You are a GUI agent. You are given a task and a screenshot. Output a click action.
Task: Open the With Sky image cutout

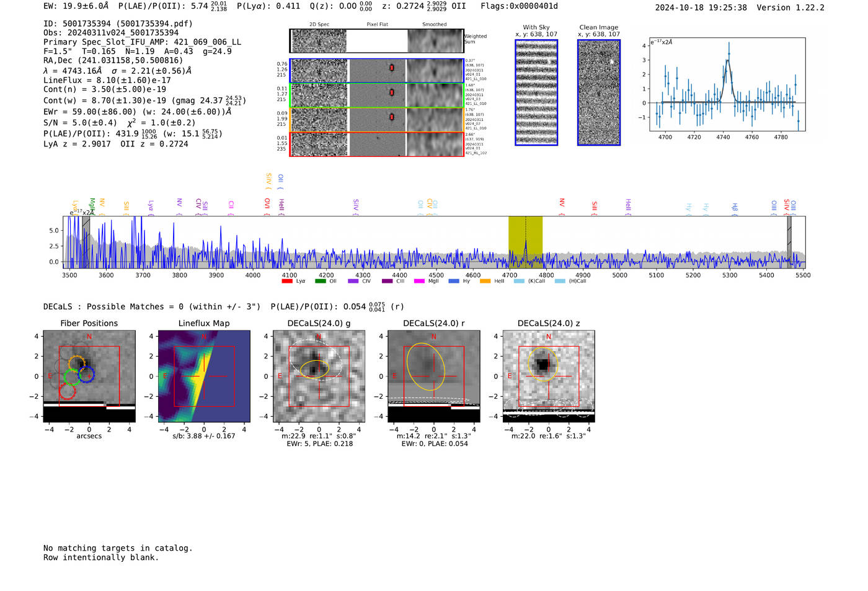[x=536, y=92]
